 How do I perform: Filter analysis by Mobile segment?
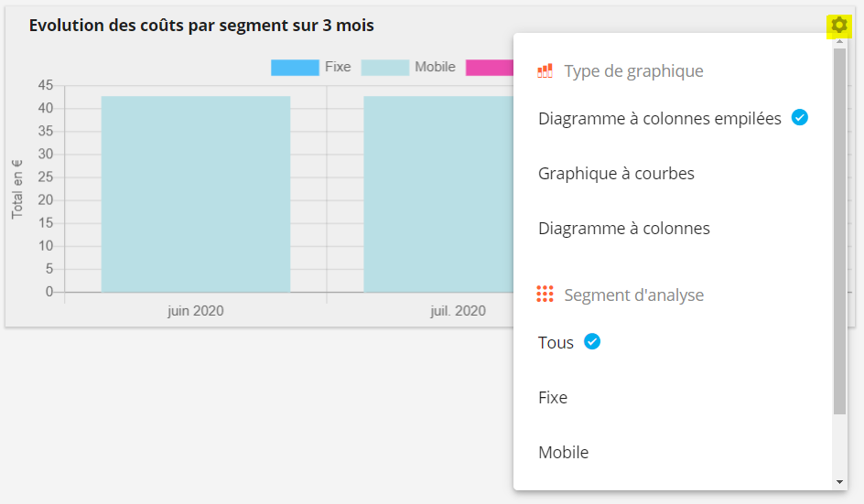point(563,453)
